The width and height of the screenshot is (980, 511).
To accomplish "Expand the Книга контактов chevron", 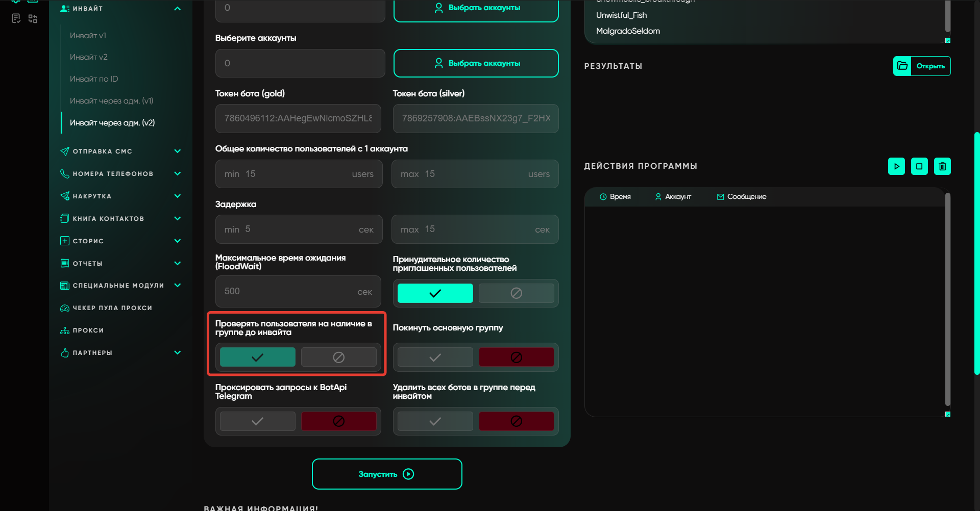I will pos(178,218).
